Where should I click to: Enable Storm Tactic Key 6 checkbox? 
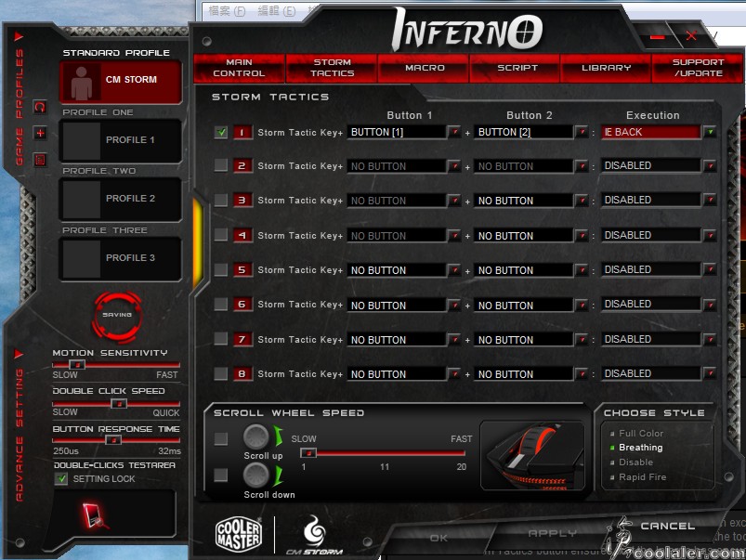point(221,304)
